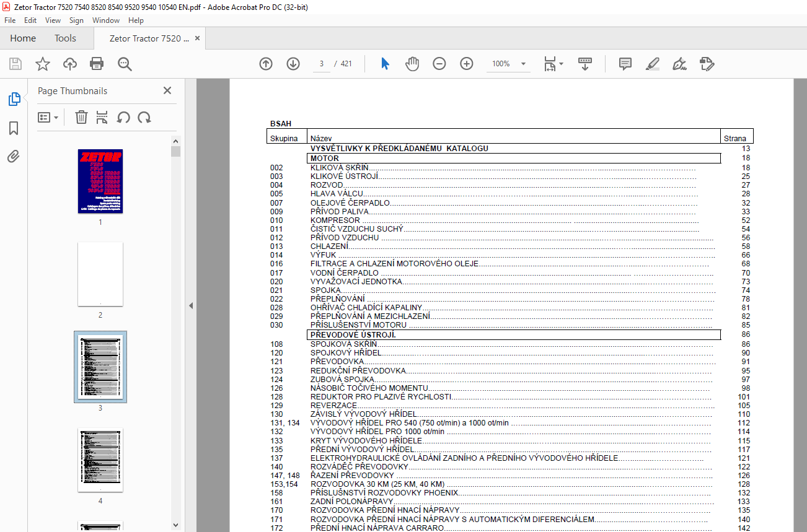Click the thumbnails scroll down arrow
807x532 pixels.
(x=176, y=525)
